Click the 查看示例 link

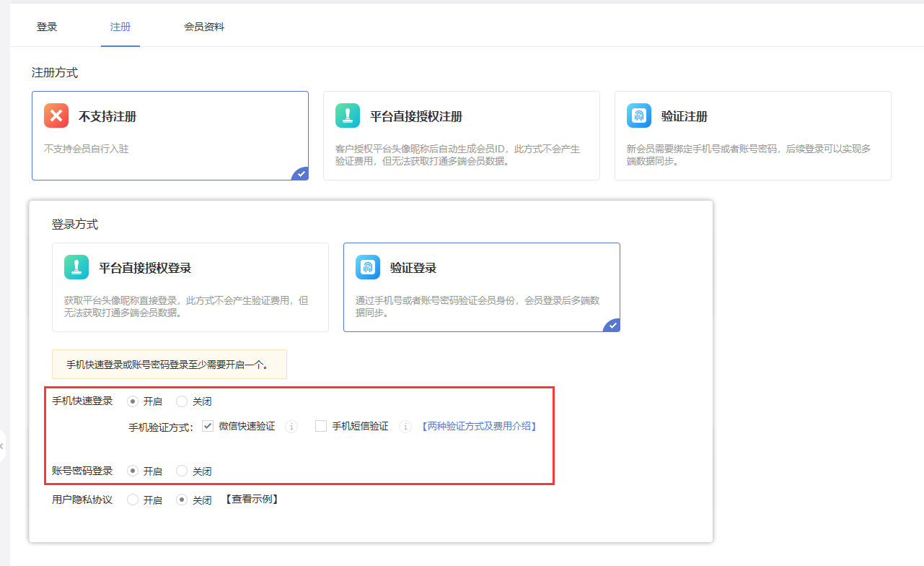[x=251, y=499]
